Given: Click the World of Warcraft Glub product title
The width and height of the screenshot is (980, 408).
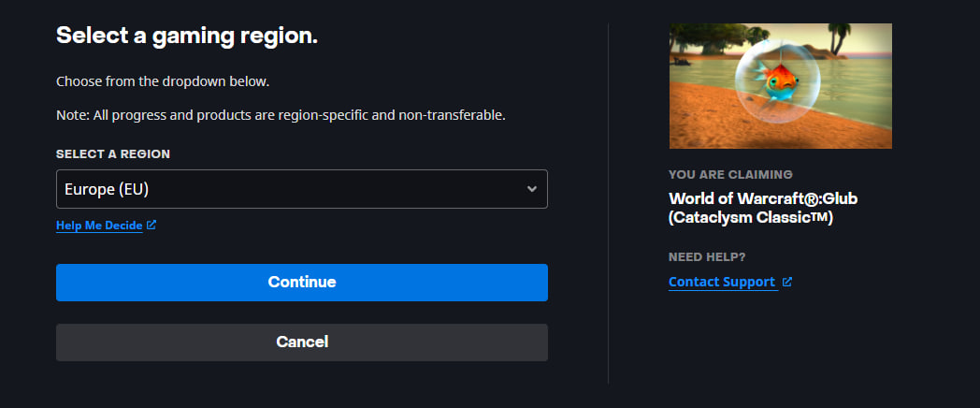Looking at the screenshot, I should tap(763, 208).
